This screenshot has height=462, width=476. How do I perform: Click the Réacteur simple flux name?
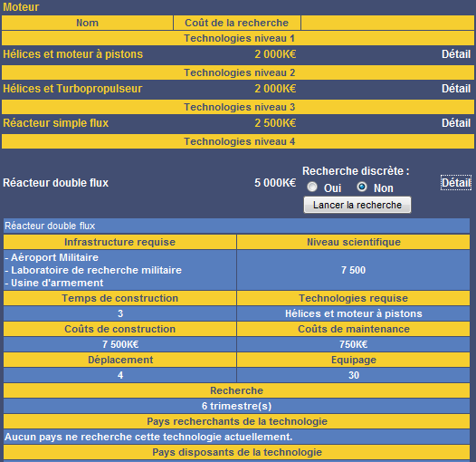pyautogui.click(x=55, y=123)
